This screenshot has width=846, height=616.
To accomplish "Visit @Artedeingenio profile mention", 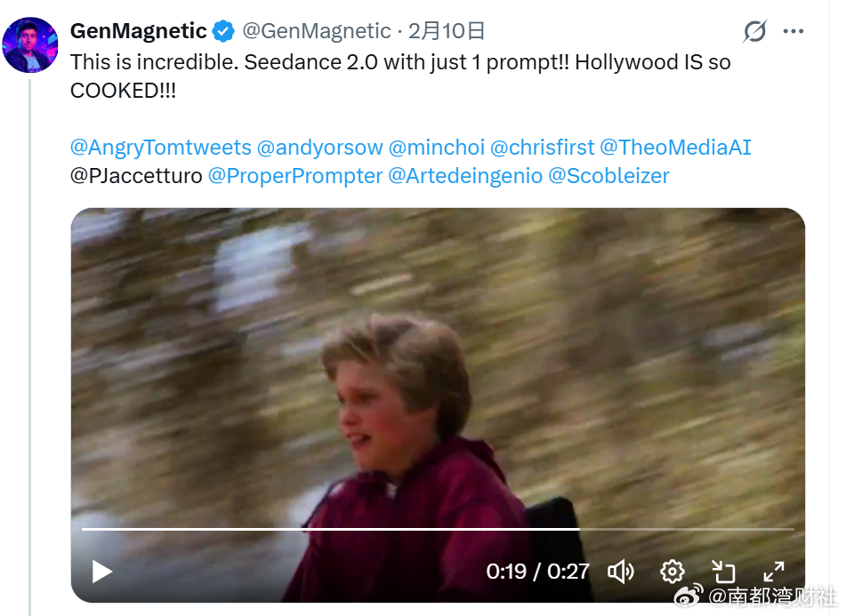I will coord(465,176).
